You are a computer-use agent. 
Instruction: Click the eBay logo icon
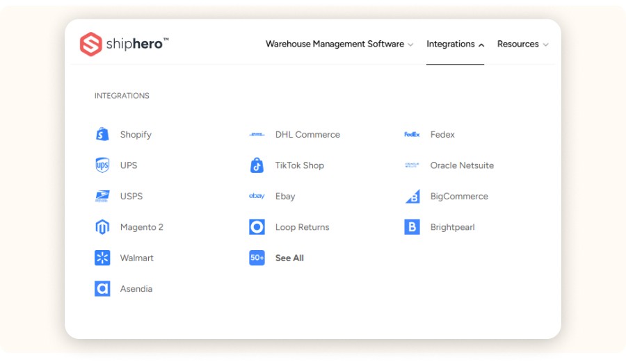(257, 196)
